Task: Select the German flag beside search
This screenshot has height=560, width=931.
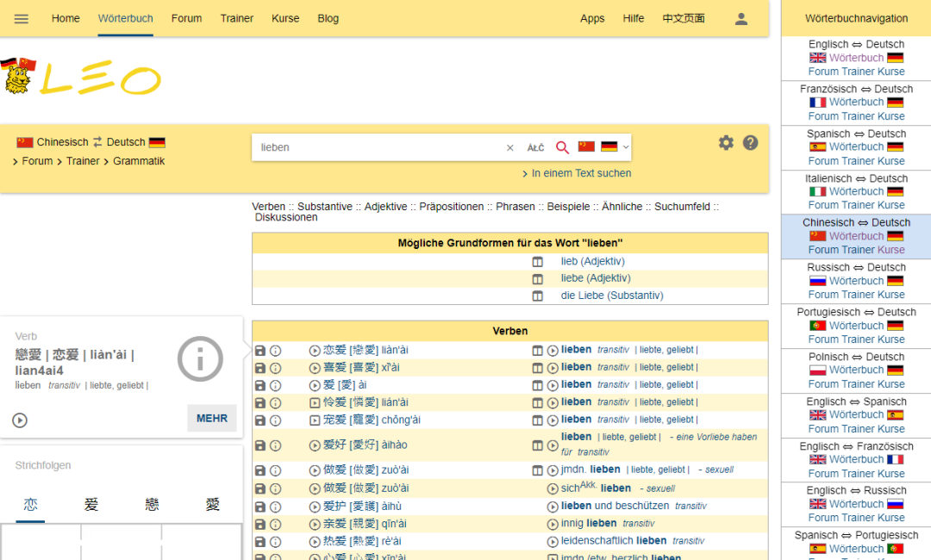Action: (x=609, y=146)
